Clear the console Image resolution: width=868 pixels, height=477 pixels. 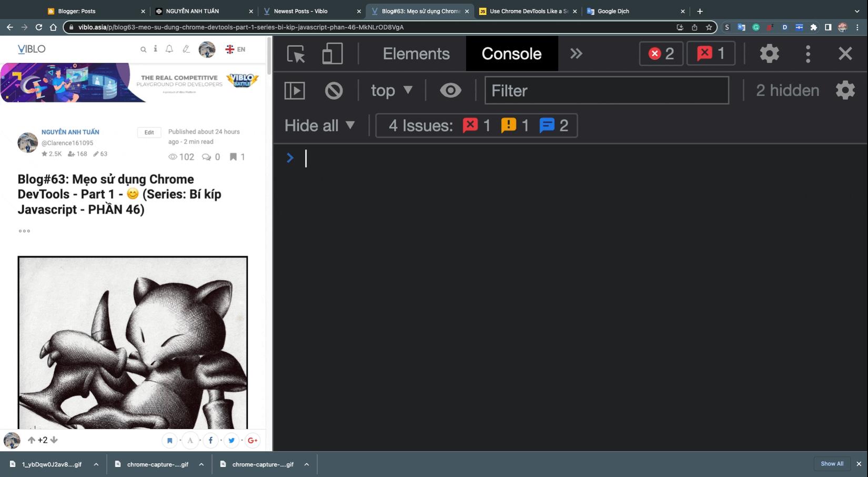(x=333, y=90)
